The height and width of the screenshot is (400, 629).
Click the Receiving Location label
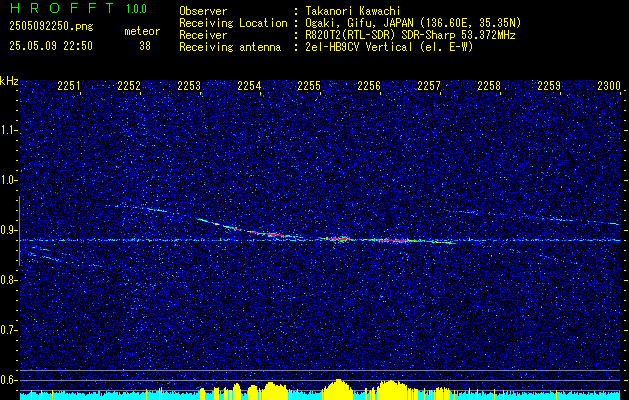(x=233, y=23)
